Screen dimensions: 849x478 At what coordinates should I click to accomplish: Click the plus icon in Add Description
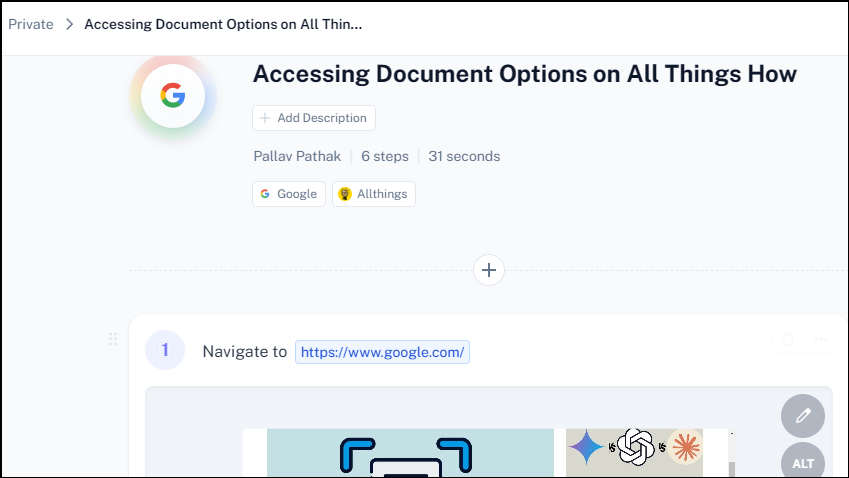[x=265, y=118]
